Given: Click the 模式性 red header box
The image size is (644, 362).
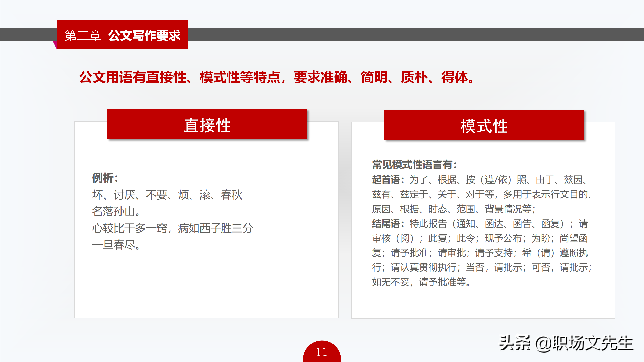Looking at the screenshot, I should 484,125.
